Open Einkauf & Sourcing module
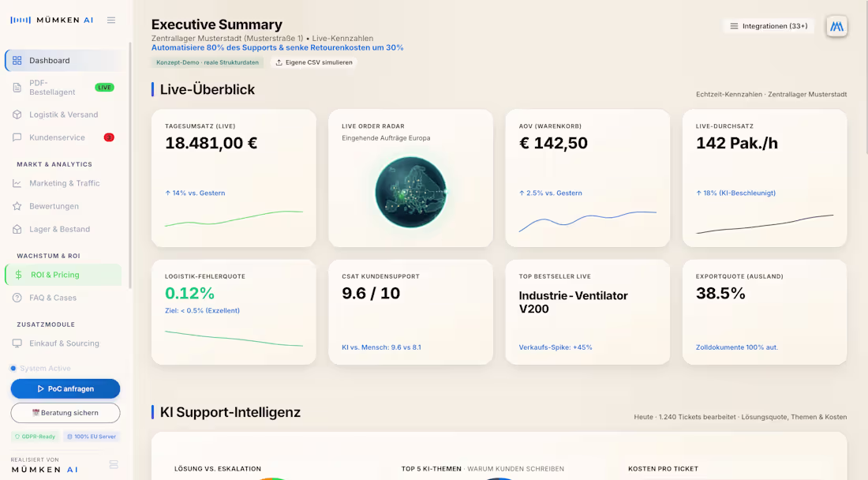 (64, 343)
